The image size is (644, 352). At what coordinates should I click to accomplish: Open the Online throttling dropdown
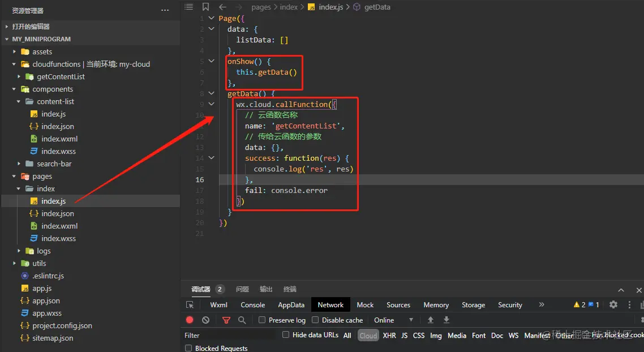(393, 320)
